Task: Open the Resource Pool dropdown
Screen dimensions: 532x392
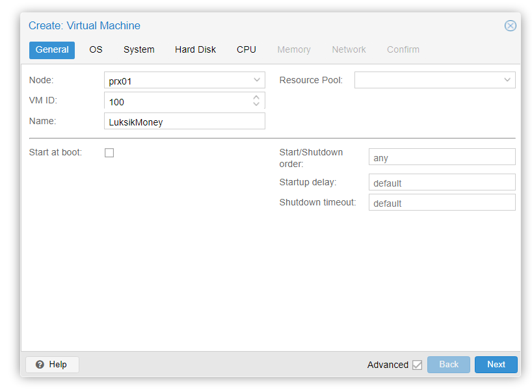Action: tap(507, 81)
